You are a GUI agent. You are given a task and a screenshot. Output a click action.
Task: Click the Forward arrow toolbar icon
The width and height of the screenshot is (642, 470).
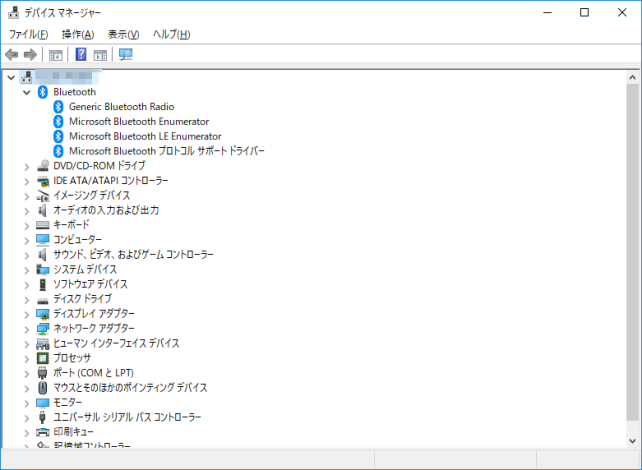click(30, 54)
